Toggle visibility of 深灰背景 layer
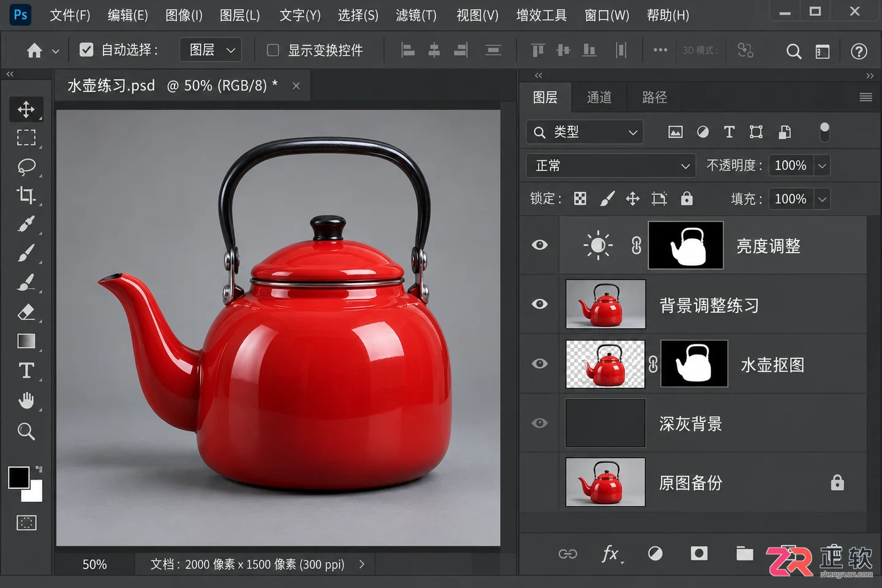882x588 pixels. pyautogui.click(x=540, y=423)
